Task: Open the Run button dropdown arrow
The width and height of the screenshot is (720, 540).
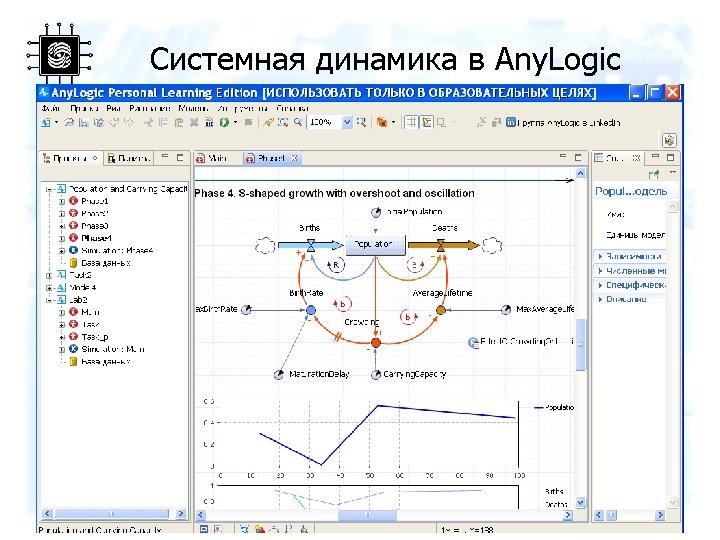Action: (x=235, y=123)
